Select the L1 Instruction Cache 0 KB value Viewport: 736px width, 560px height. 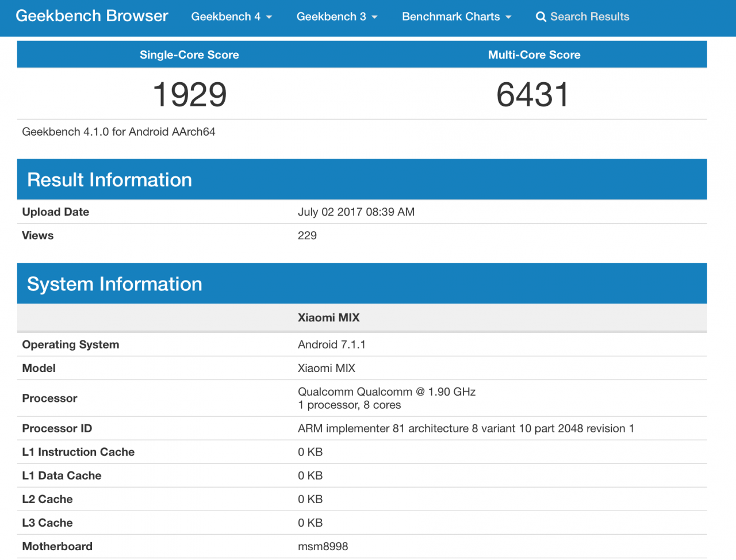pos(310,452)
